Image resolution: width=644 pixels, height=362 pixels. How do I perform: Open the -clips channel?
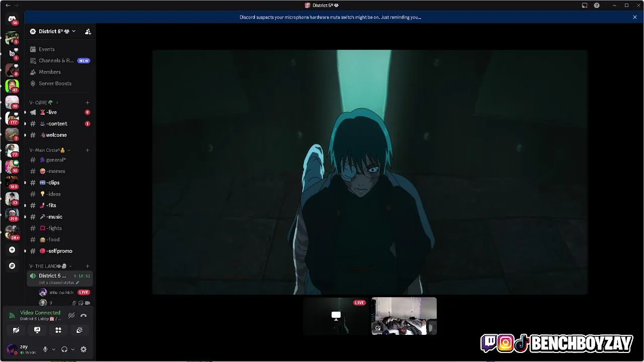click(x=59, y=183)
